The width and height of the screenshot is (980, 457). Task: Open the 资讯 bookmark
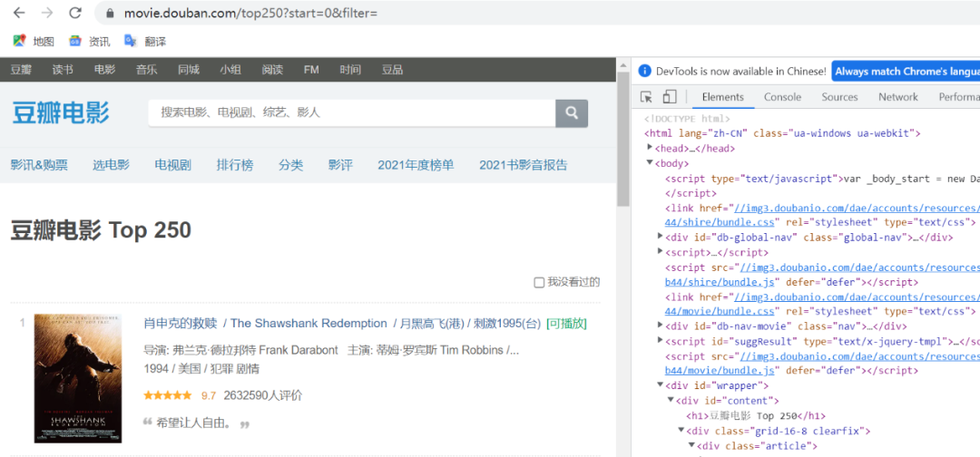click(89, 41)
